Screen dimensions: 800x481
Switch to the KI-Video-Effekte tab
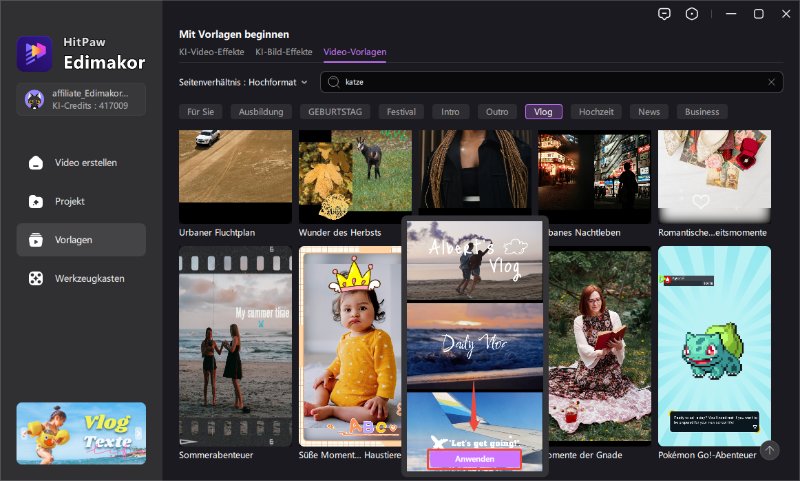click(212, 51)
